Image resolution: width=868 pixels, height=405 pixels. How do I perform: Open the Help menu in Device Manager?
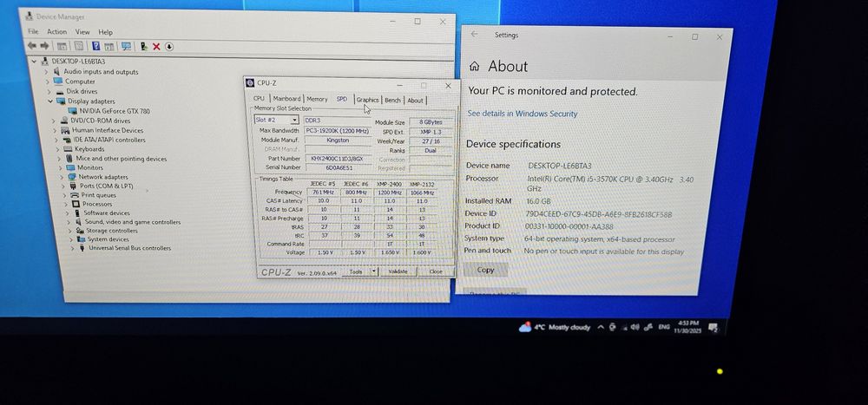pos(105,32)
